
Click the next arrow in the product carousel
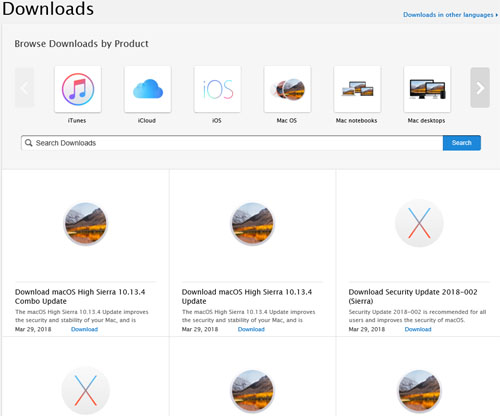pyautogui.click(x=480, y=88)
